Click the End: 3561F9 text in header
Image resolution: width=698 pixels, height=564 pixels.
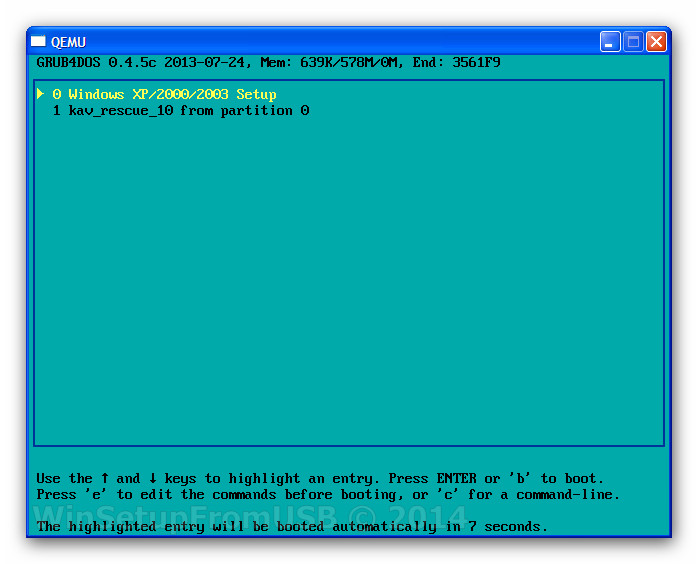(x=456, y=62)
